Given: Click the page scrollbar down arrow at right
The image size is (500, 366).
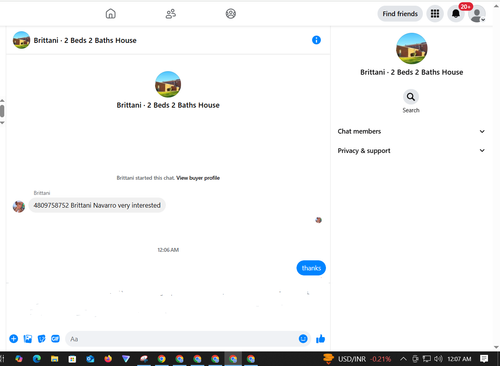Looking at the screenshot, I should pyautogui.click(x=496, y=347).
